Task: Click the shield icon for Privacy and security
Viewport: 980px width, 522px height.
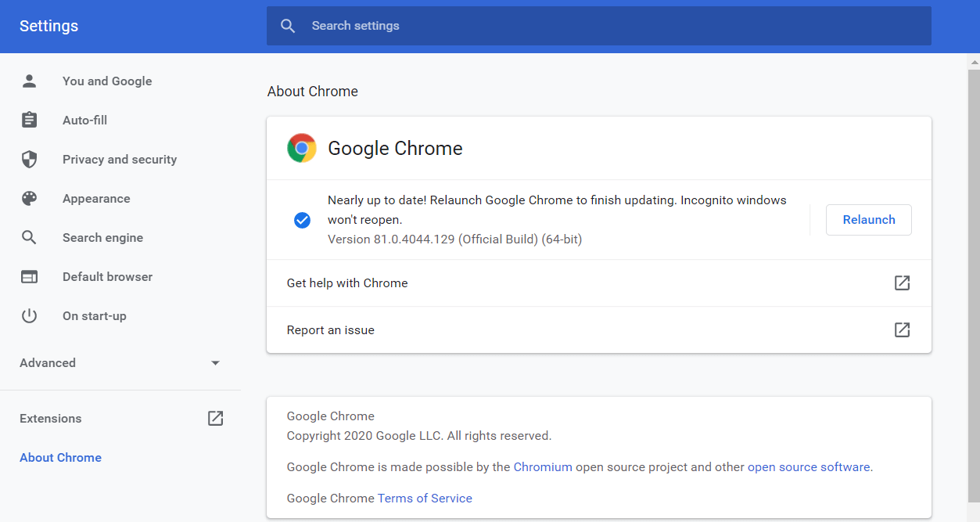Action: [x=29, y=159]
